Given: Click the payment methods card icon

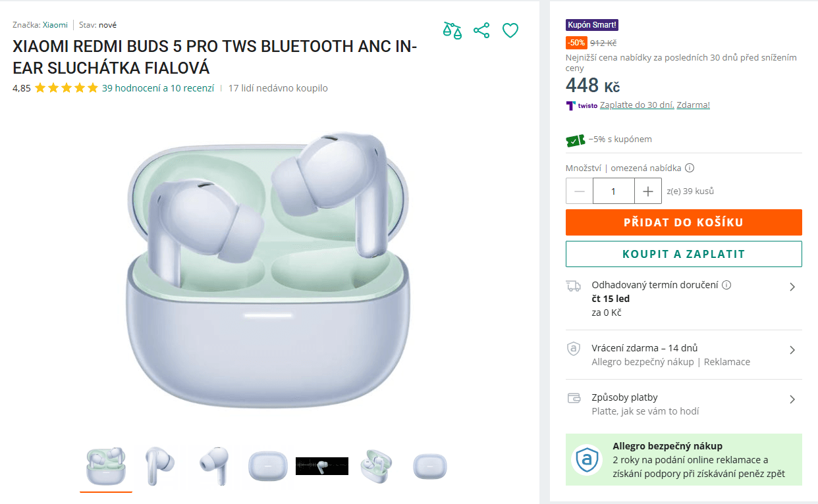Looking at the screenshot, I should pos(573,397).
